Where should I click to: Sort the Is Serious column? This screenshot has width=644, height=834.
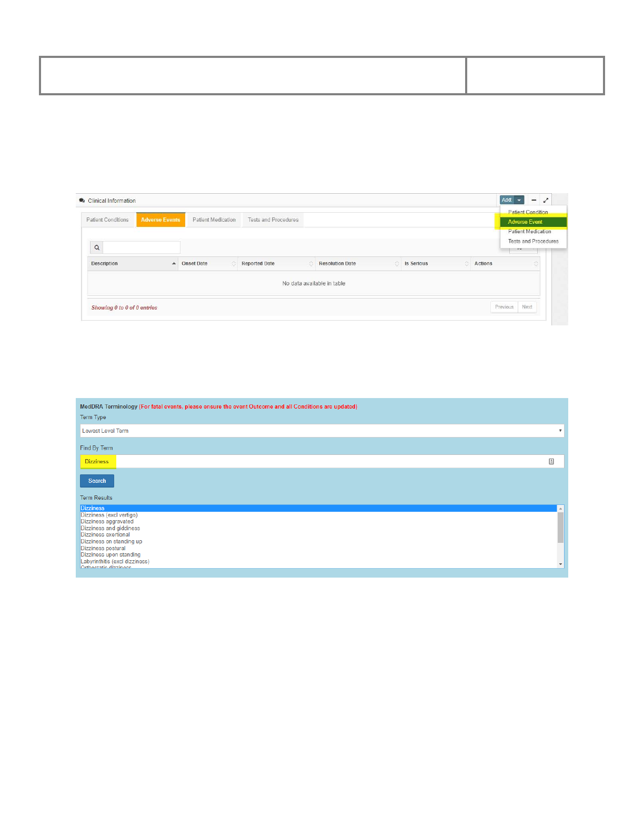tap(466, 263)
